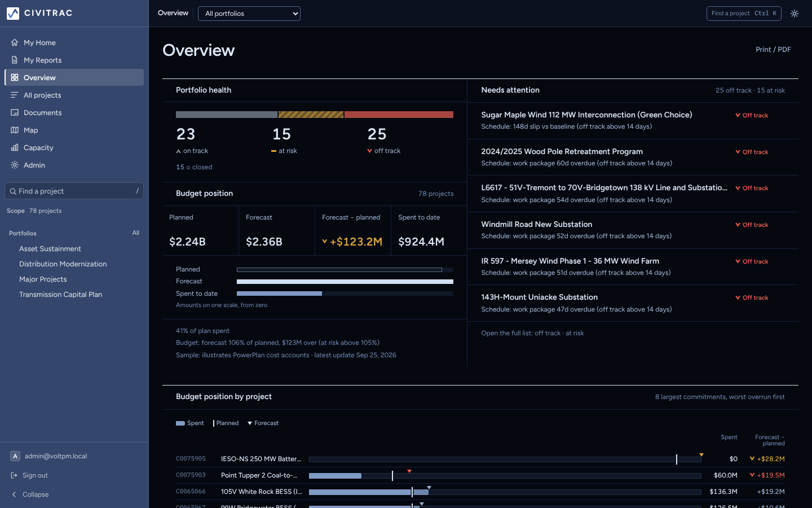
Task: Open Sugar Maple Wind 112 MW Interconnection project
Action: click(x=586, y=115)
